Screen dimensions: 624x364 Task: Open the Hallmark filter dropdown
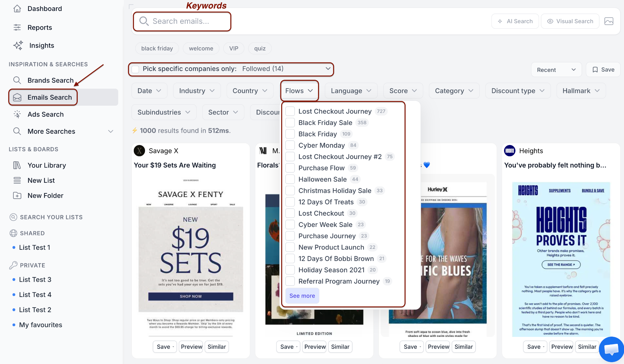pos(581,91)
